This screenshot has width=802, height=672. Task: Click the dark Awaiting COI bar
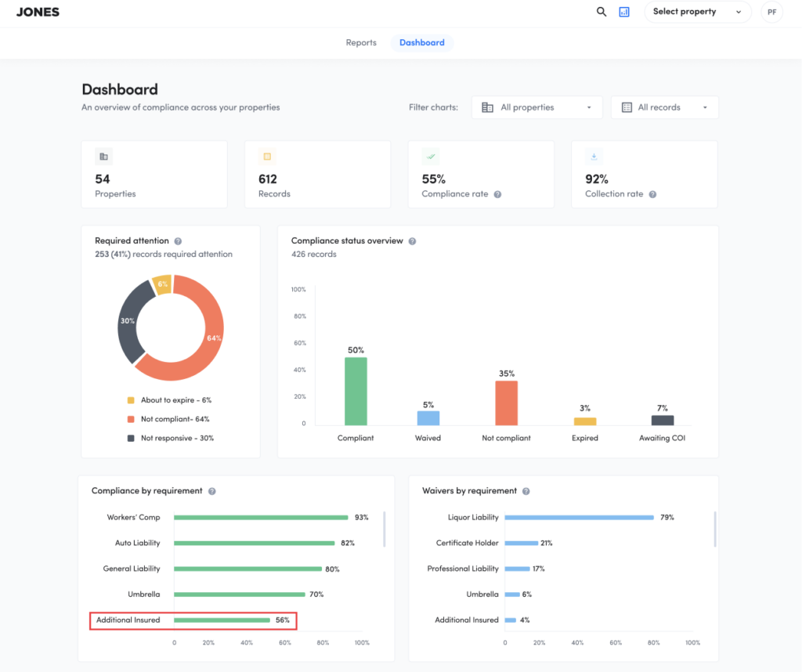click(663, 421)
